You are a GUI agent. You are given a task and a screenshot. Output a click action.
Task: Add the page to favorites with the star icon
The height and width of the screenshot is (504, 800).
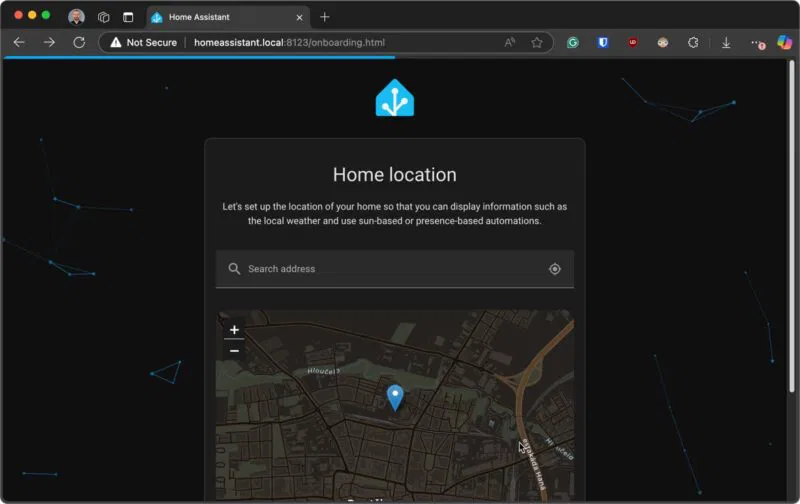click(x=537, y=42)
